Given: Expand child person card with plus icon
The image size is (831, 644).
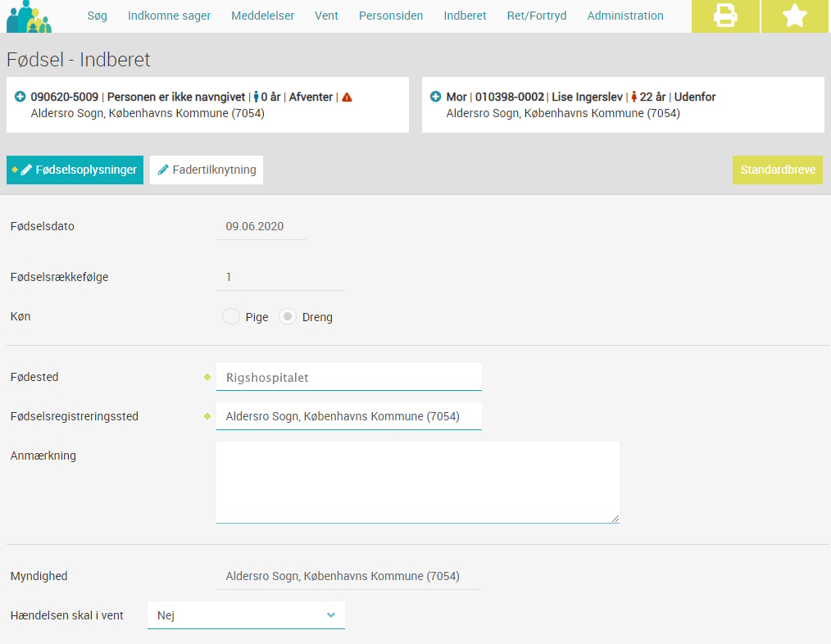Looking at the screenshot, I should [x=20, y=97].
